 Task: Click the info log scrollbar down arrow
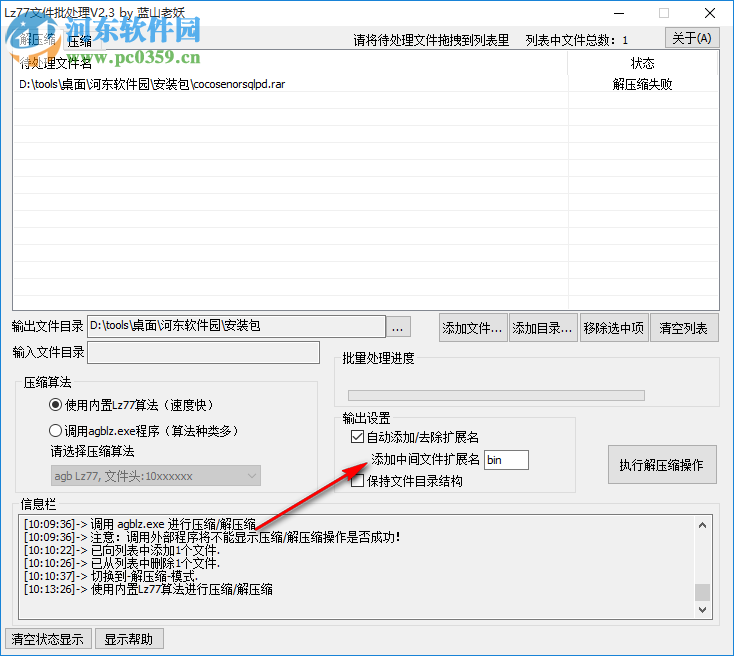pos(702,610)
